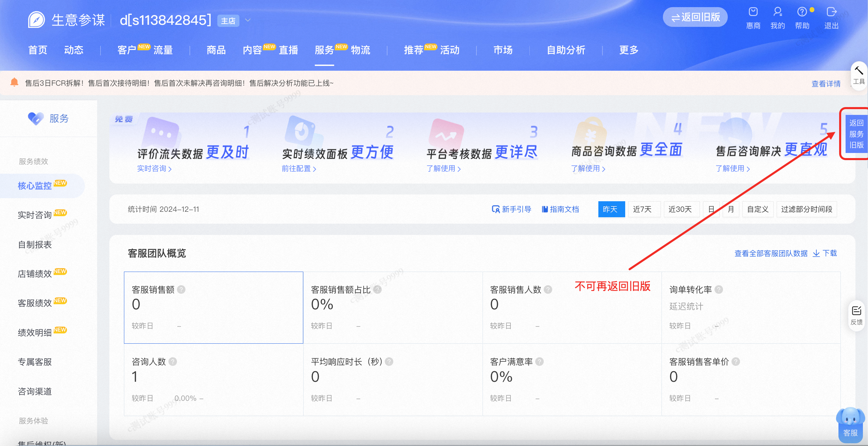Open 查看全部客服团队数据 link
This screenshot has height=446, width=868.
tap(771, 253)
